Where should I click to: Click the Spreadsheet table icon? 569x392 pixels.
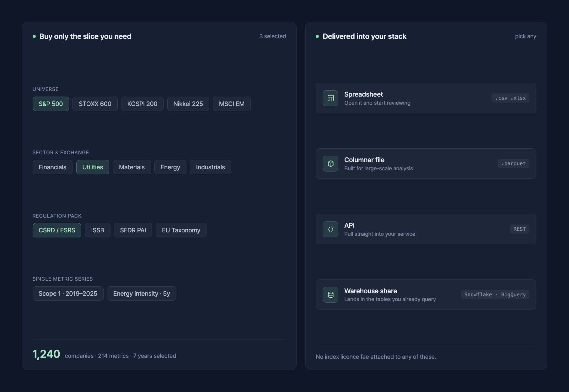pyautogui.click(x=330, y=98)
